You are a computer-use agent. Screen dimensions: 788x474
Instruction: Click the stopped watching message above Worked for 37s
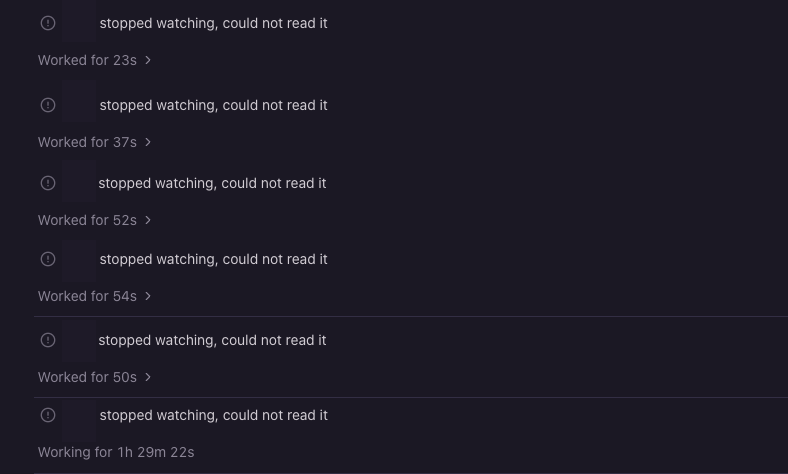(214, 106)
